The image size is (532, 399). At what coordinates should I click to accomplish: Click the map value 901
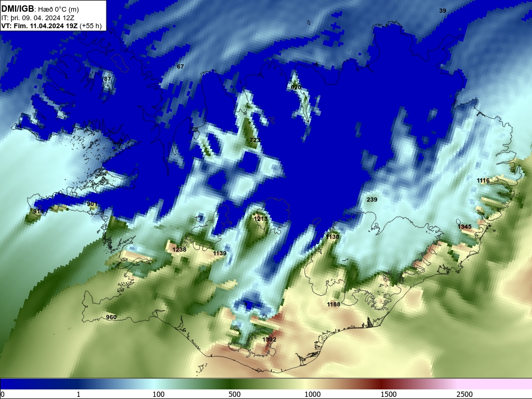coord(92,204)
